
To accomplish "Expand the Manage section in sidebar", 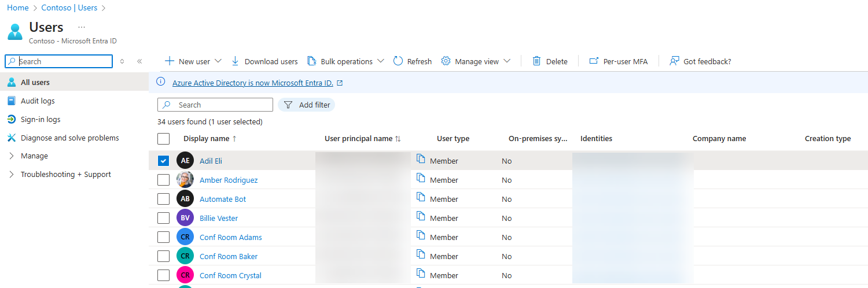I will pos(12,156).
